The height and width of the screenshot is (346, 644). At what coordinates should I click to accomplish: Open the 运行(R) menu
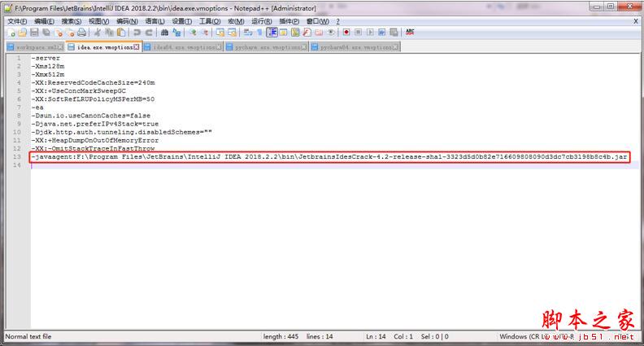262,21
